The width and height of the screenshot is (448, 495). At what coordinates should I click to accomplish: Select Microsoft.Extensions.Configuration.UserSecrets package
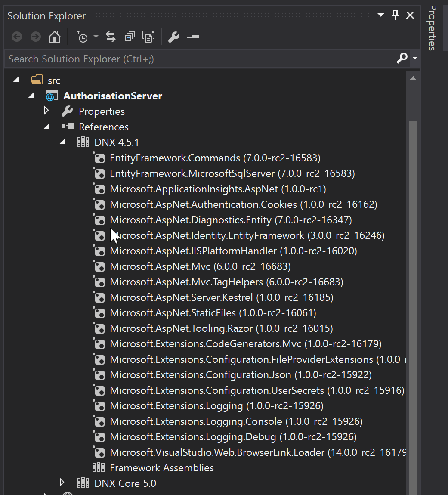coord(257,390)
